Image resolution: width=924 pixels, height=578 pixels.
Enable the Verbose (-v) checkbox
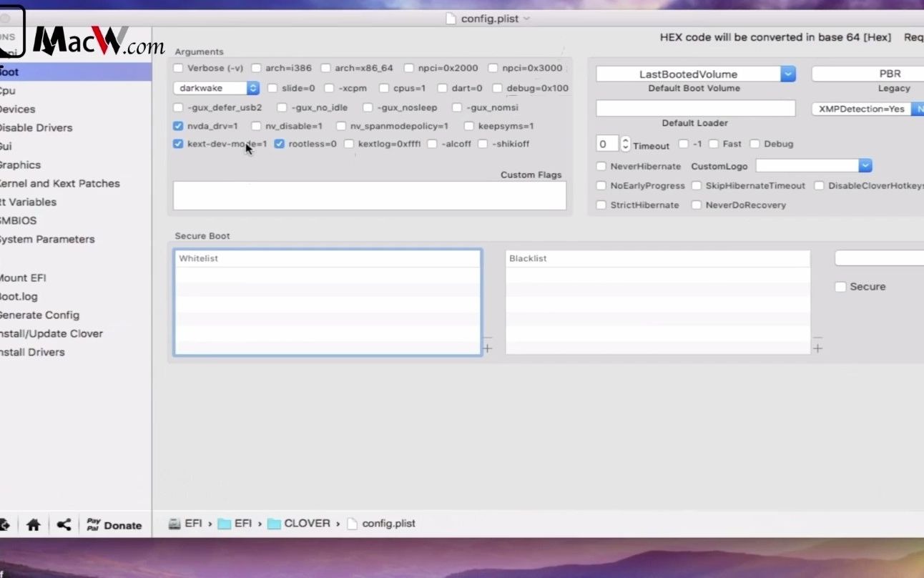(178, 68)
